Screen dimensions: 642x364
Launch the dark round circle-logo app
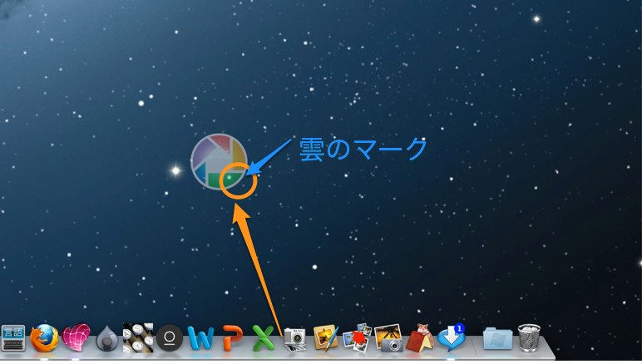(170, 338)
